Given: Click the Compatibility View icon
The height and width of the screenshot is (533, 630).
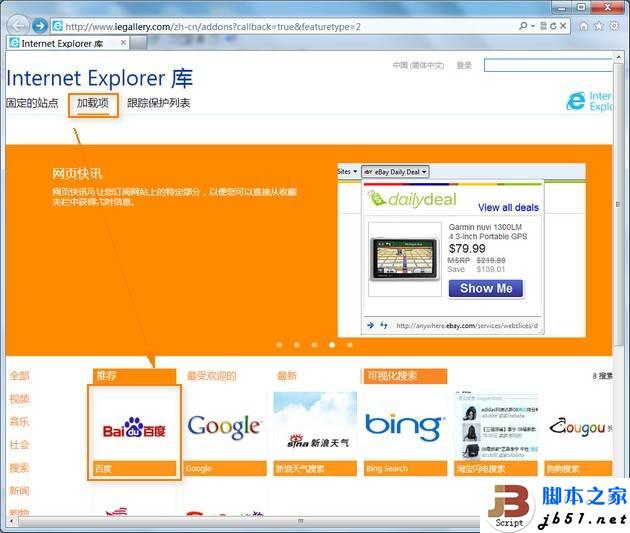Looking at the screenshot, I should pos(543,26).
